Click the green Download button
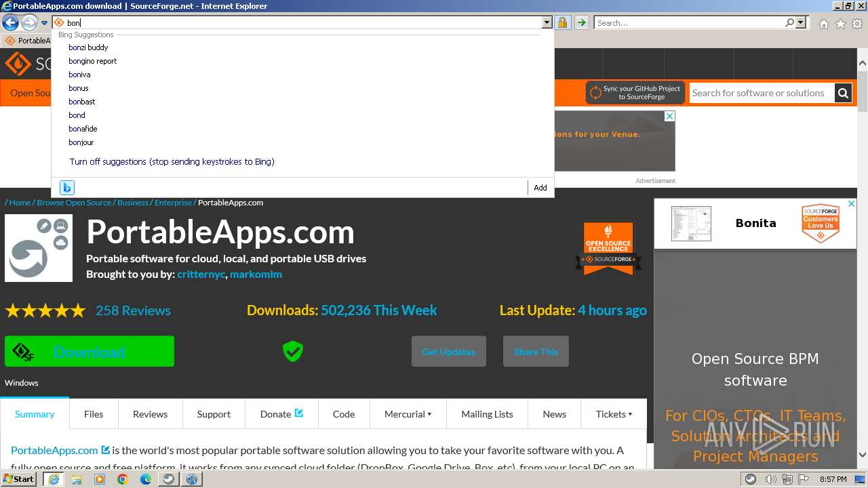This screenshot has width=868, height=488. click(x=90, y=352)
